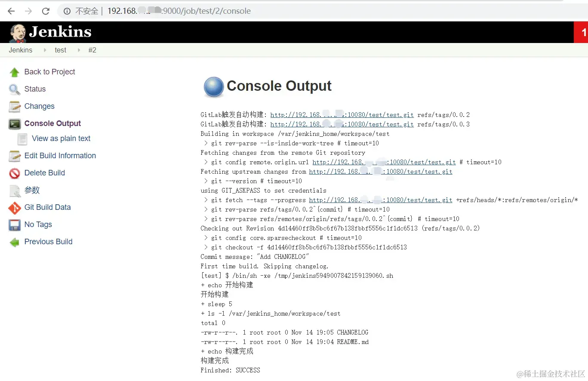Click the Git Build Data git icon
588x381 pixels.
15,208
